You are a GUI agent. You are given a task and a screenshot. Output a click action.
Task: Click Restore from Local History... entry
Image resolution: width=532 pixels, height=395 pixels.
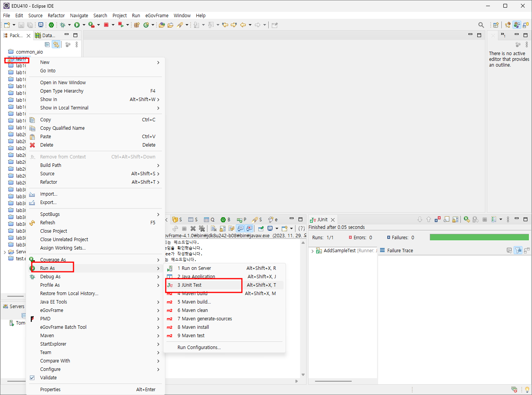pos(95,294)
